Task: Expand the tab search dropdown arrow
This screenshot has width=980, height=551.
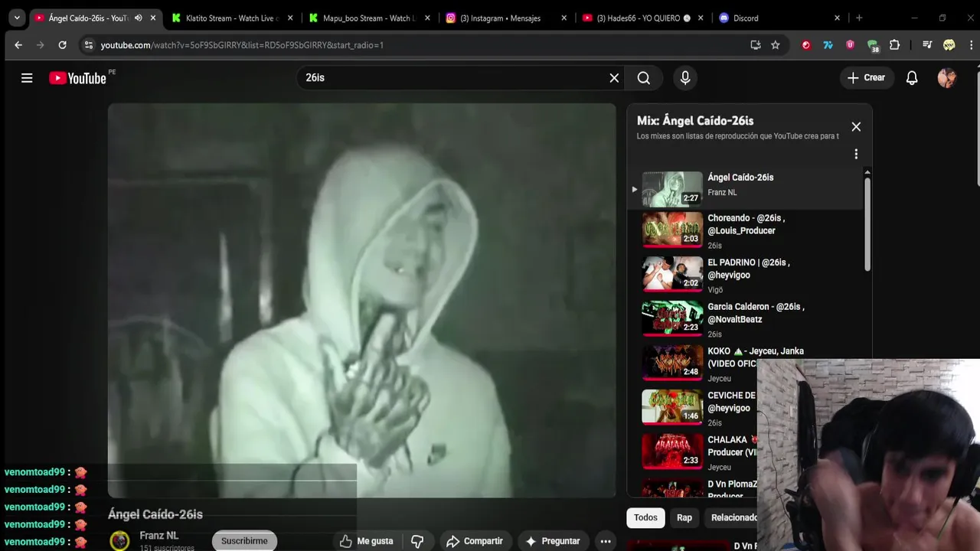Action: point(17,18)
